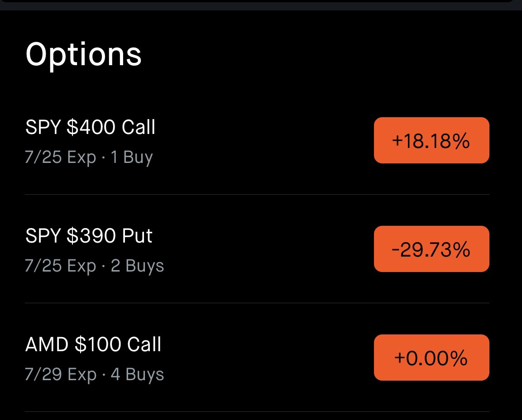Tap the Options section heading
This screenshot has height=420, width=522.
pyautogui.click(x=84, y=55)
